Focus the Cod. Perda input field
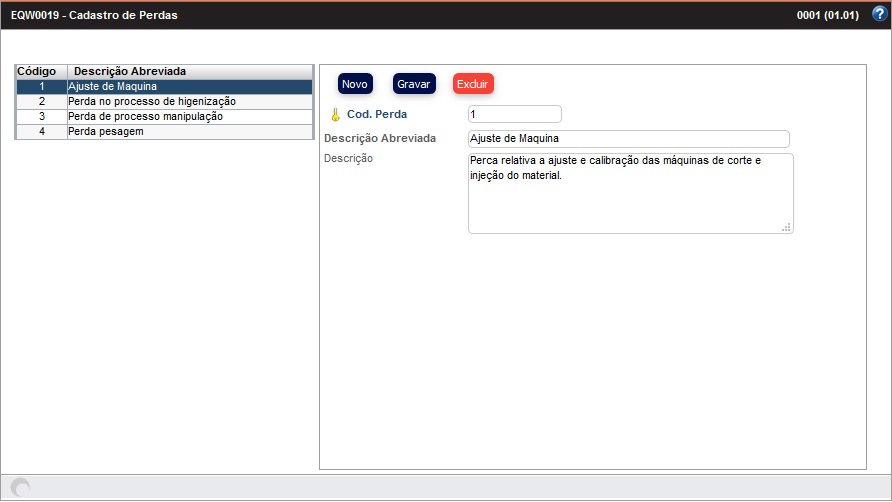The width and height of the screenshot is (892, 502). tap(514, 114)
